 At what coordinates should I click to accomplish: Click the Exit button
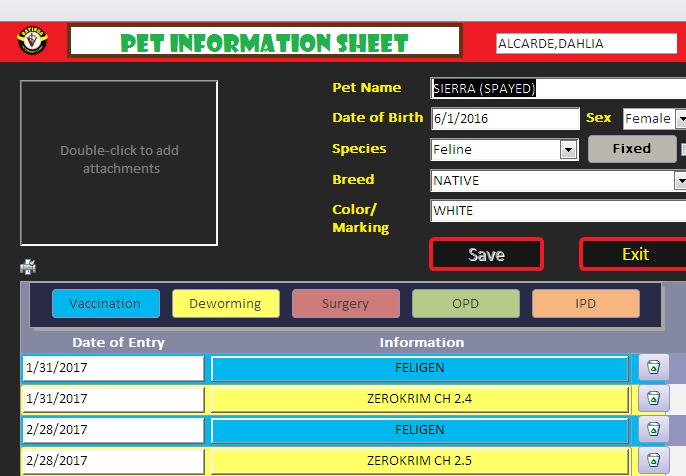pyautogui.click(x=633, y=254)
